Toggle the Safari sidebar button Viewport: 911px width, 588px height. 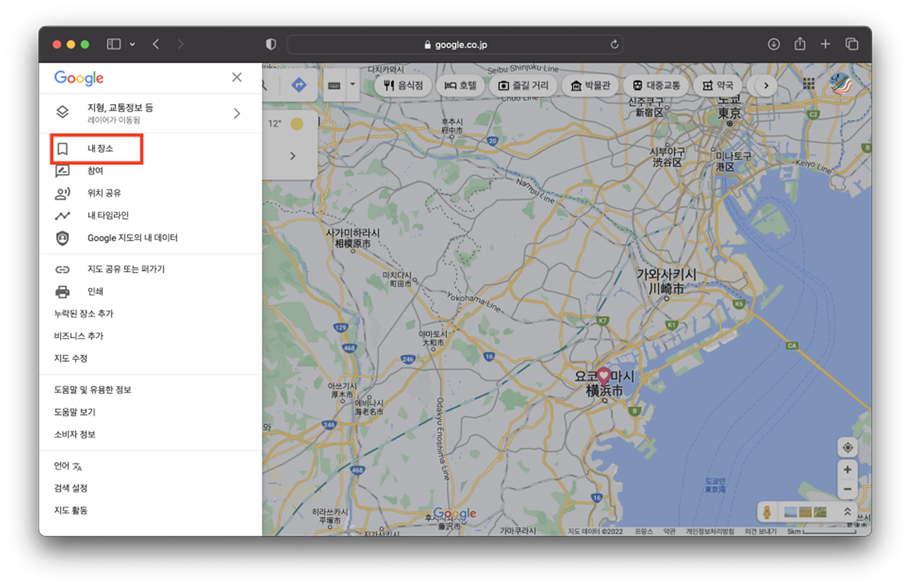[x=114, y=44]
